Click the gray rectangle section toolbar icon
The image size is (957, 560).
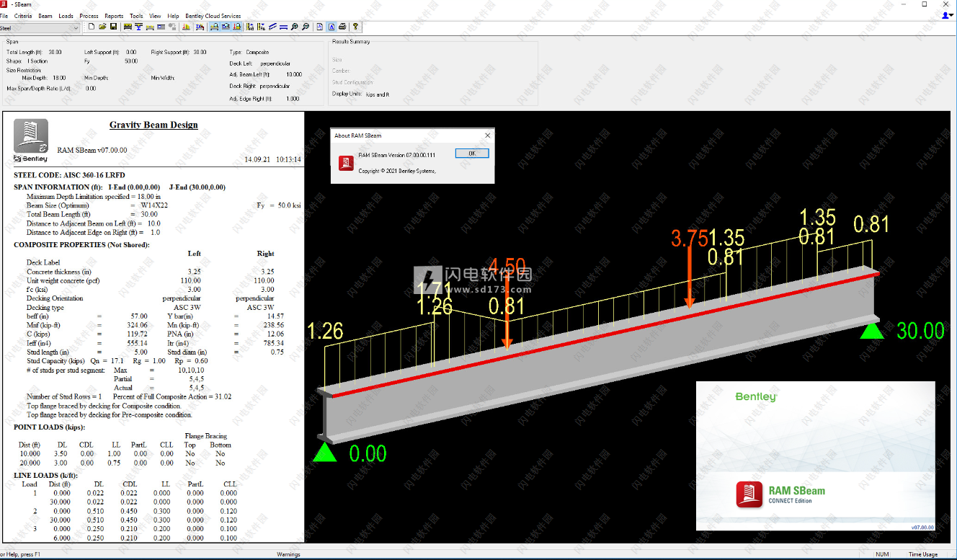[161, 27]
